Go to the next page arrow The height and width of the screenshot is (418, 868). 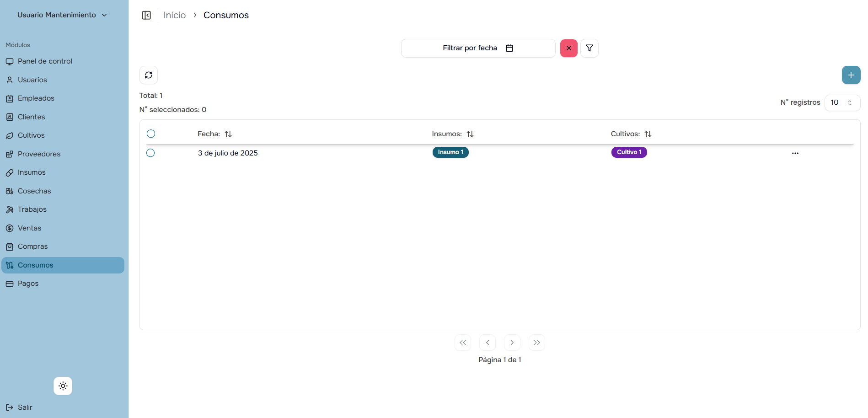click(512, 343)
